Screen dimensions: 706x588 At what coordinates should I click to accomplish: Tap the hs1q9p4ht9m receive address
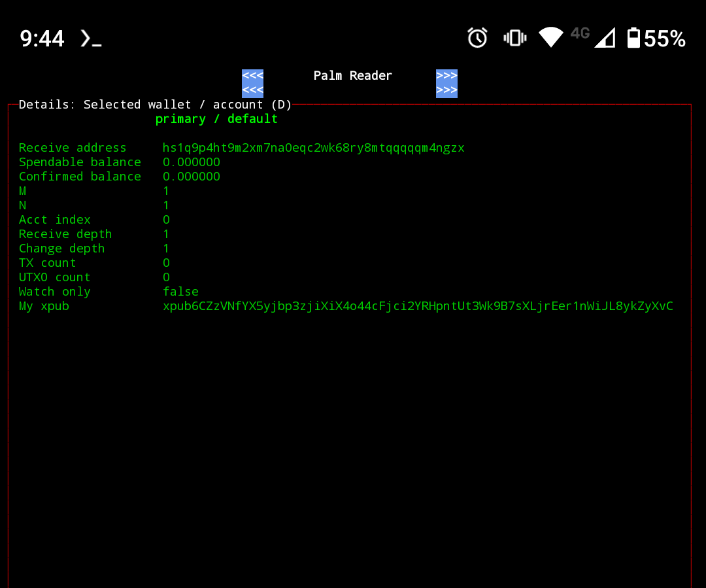(x=314, y=147)
